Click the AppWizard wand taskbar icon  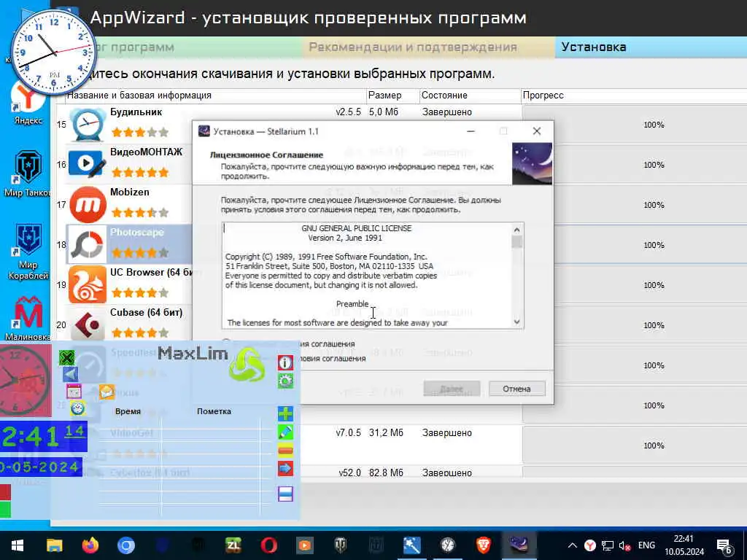pos(412,545)
